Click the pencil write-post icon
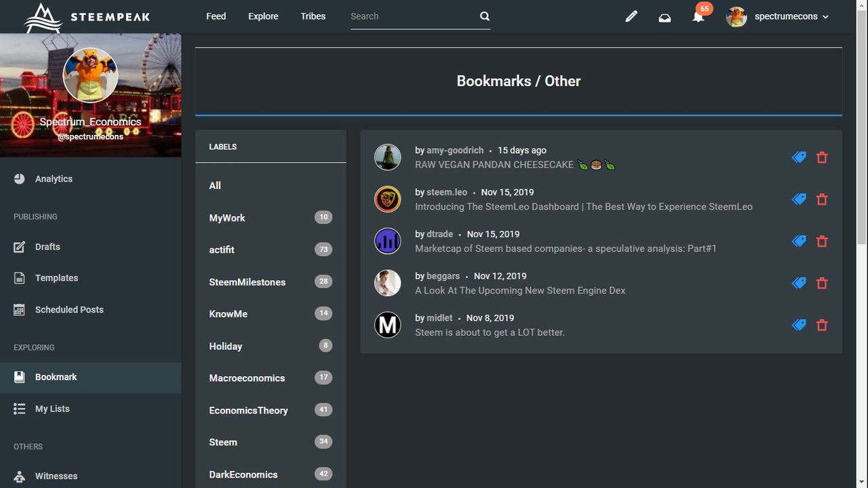This screenshot has height=488, width=868. [631, 17]
